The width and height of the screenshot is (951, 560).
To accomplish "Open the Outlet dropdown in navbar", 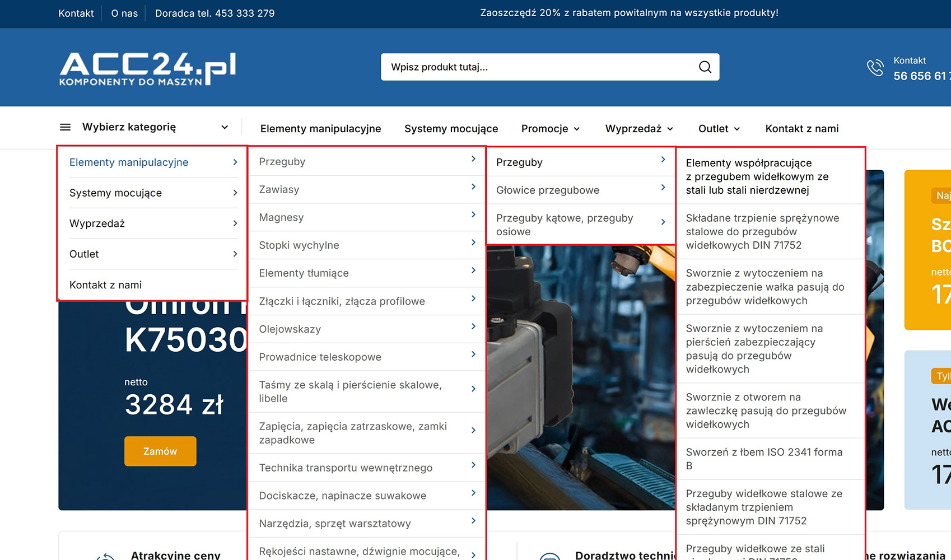I will tap(719, 129).
